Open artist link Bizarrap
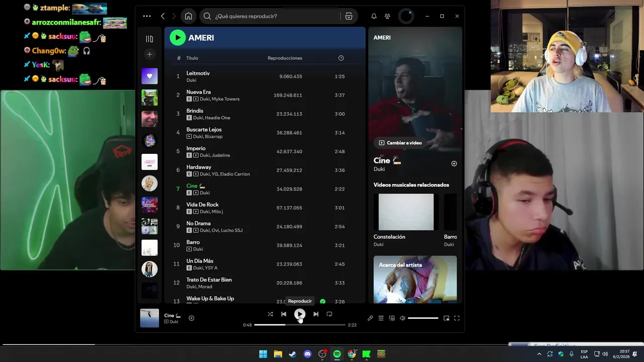 click(214, 137)
